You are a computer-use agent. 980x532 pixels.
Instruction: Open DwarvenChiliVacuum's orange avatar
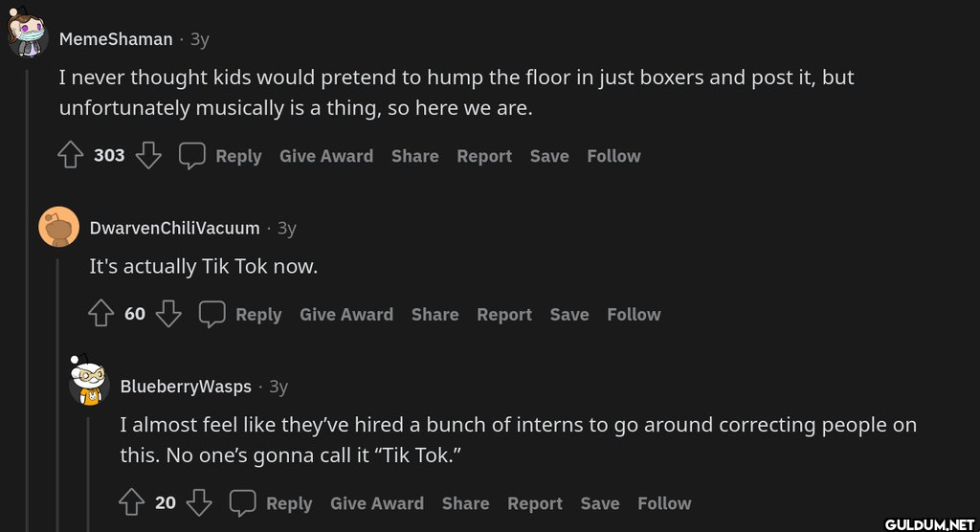(58, 227)
